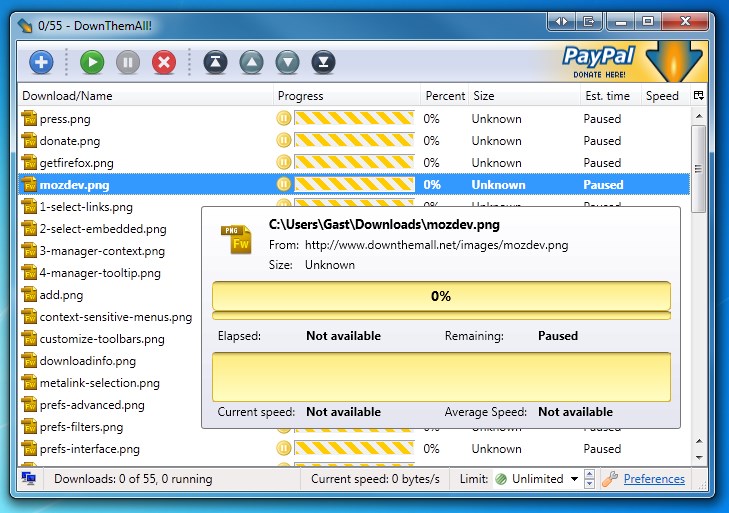Decrease speed limit with down stepper
The height and width of the screenshot is (513, 729).
coord(590,483)
